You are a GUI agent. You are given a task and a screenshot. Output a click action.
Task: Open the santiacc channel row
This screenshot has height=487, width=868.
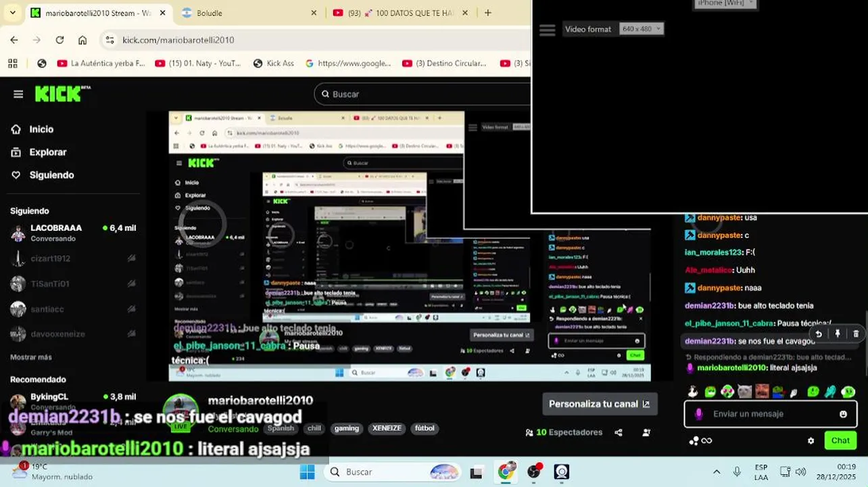(73, 309)
